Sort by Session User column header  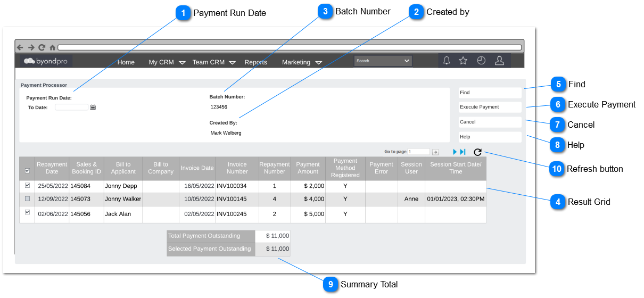(411, 168)
